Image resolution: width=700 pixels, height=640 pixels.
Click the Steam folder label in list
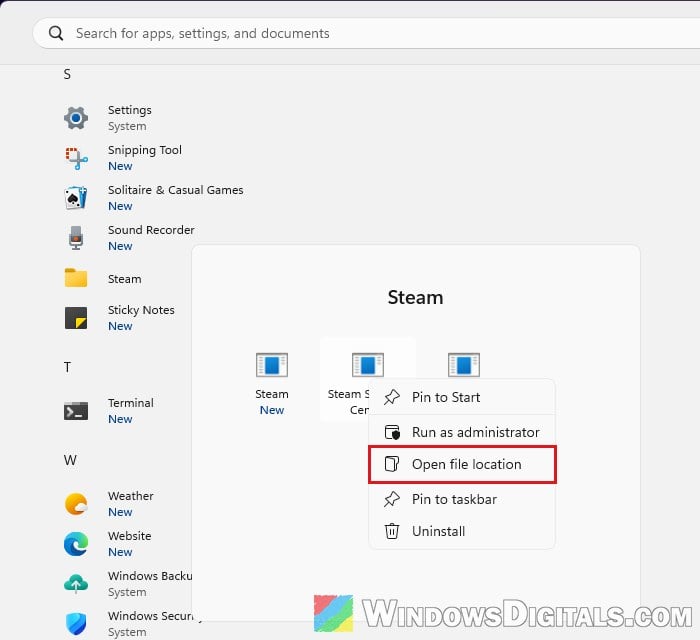(x=125, y=279)
